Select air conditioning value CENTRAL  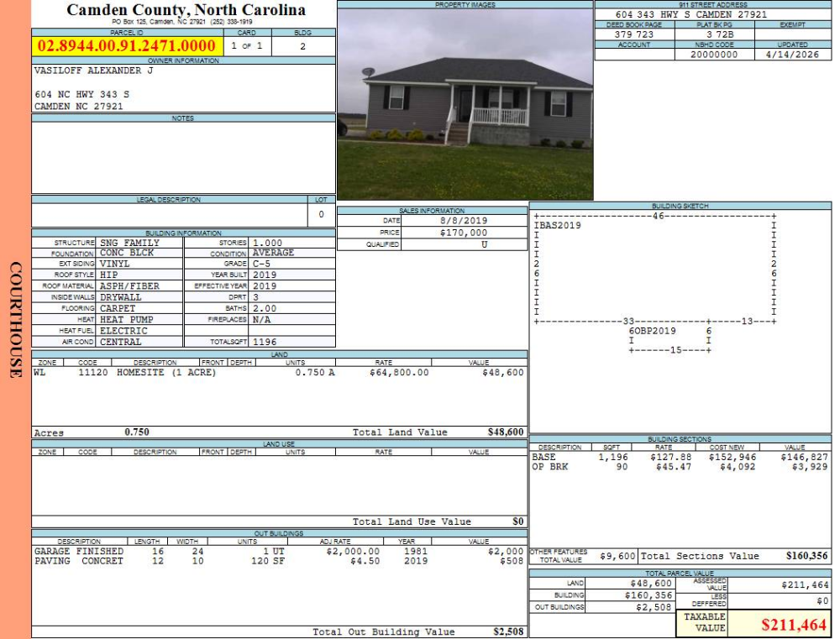(x=120, y=342)
